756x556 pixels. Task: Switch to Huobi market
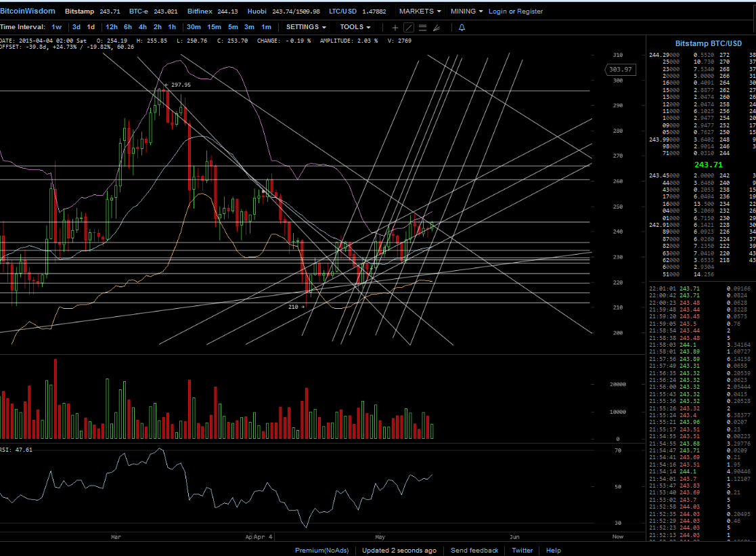pyautogui.click(x=257, y=11)
